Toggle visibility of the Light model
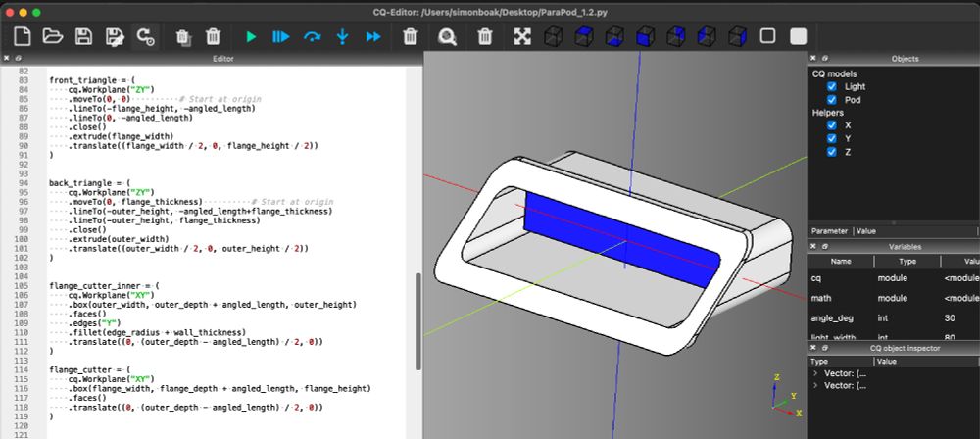 [831, 86]
